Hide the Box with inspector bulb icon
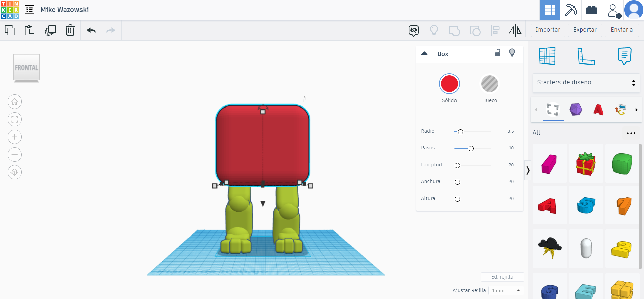Screen dimensions: 644x299 [512, 53]
